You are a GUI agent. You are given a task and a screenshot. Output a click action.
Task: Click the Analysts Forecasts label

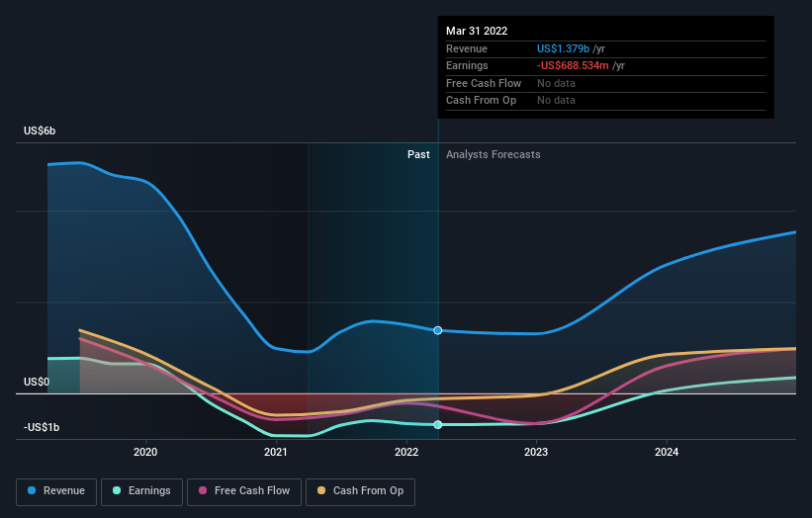pyautogui.click(x=493, y=154)
